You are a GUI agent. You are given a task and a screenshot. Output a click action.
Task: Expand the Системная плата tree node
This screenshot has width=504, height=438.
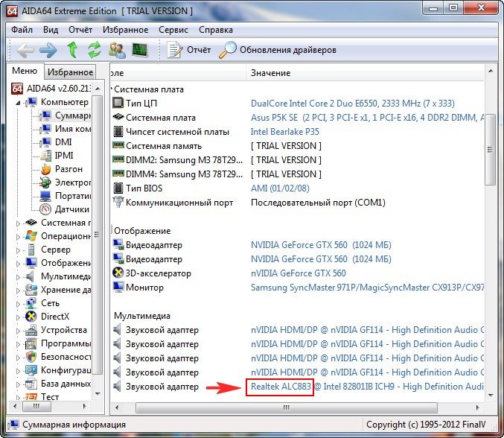(18, 223)
